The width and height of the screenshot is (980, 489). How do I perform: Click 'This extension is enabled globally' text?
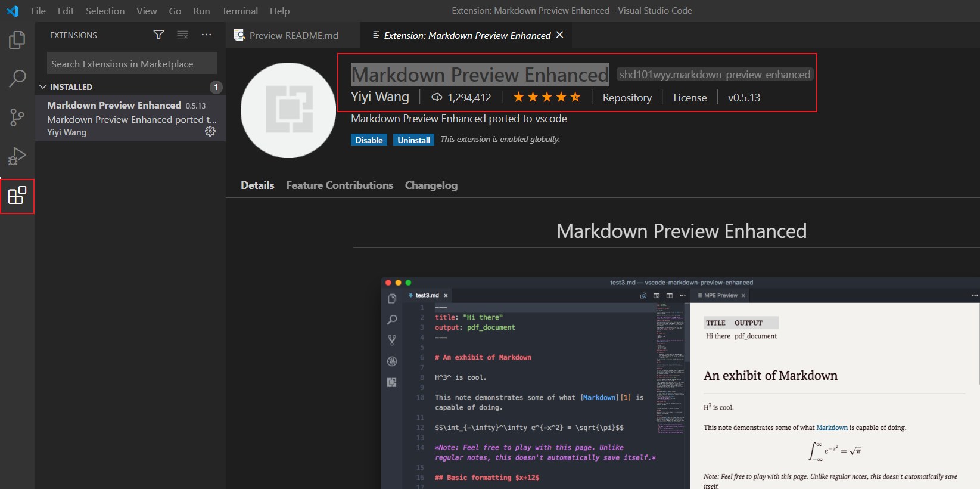tap(500, 139)
